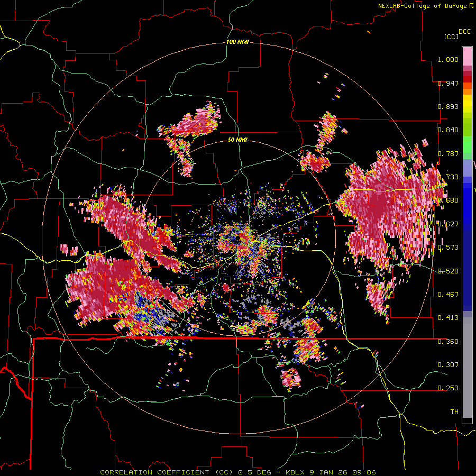Select the 0.520 legend value
Screen dimensions: 476x476
448,271
